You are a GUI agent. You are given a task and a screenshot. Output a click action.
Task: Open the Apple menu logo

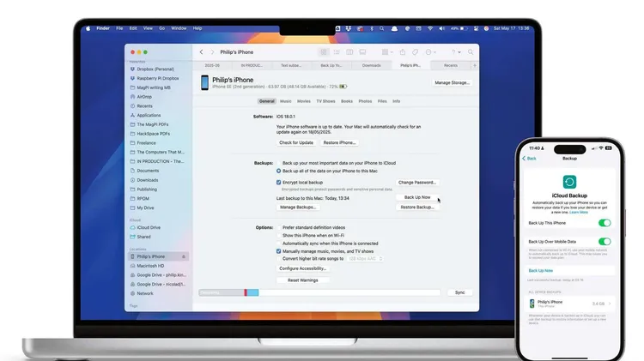coord(88,28)
